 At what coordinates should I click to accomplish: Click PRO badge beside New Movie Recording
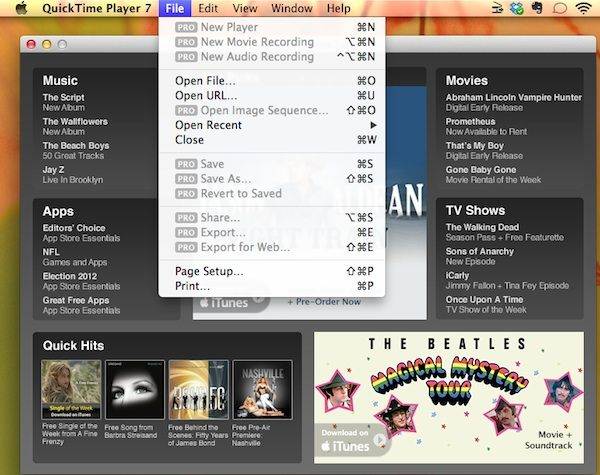click(186, 42)
